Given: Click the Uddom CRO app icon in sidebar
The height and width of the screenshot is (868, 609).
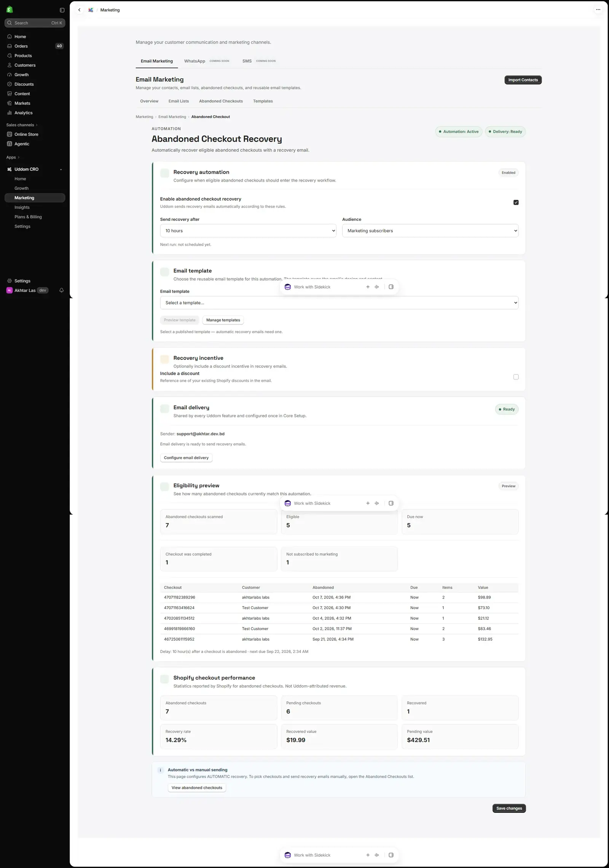Looking at the screenshot, I should pyautogui.click(x=10, y=169).
